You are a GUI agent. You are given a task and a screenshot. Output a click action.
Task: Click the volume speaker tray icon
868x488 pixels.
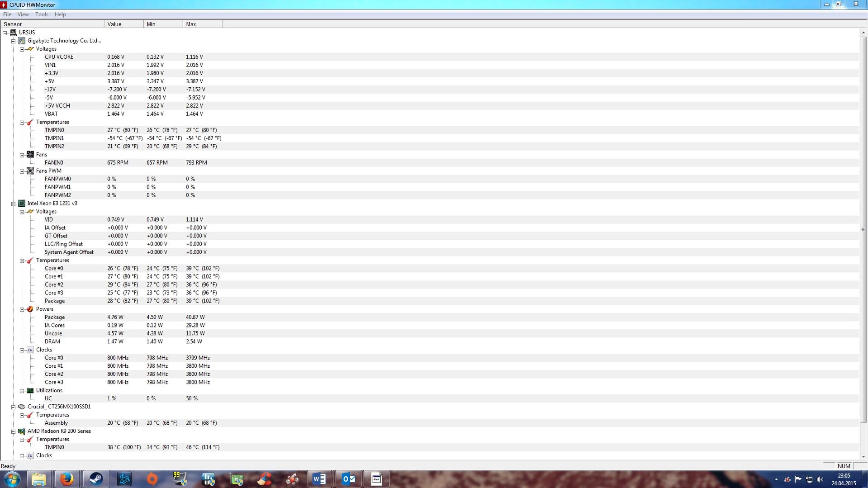click(820, 479)
